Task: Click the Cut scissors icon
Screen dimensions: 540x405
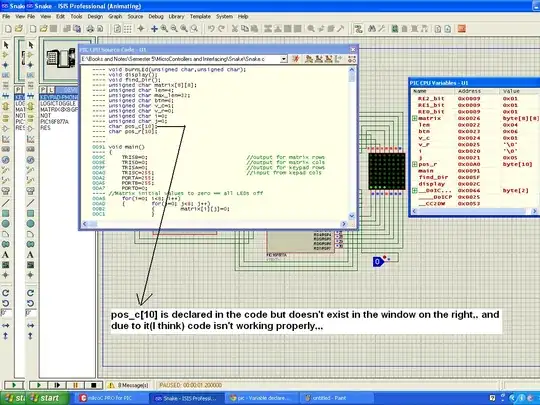Action: pos(235,29)
